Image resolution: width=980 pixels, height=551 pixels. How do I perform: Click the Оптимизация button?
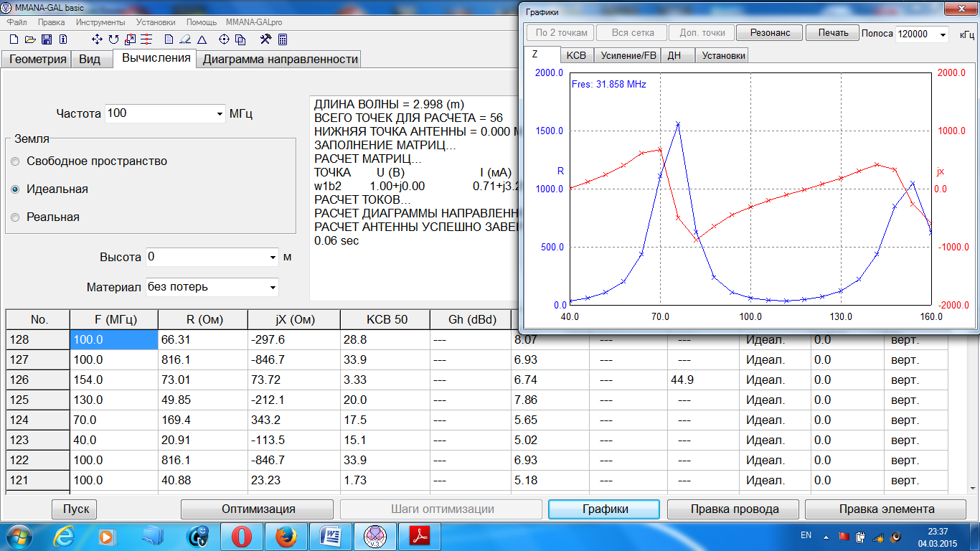click(258, 509)
